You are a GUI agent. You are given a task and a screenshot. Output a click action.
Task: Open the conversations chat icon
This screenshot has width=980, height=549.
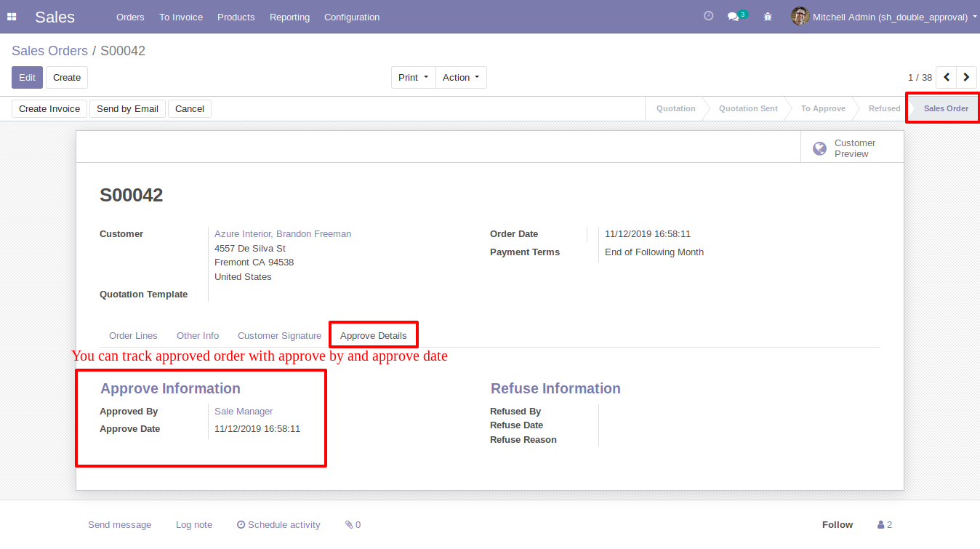click(734, 16)
